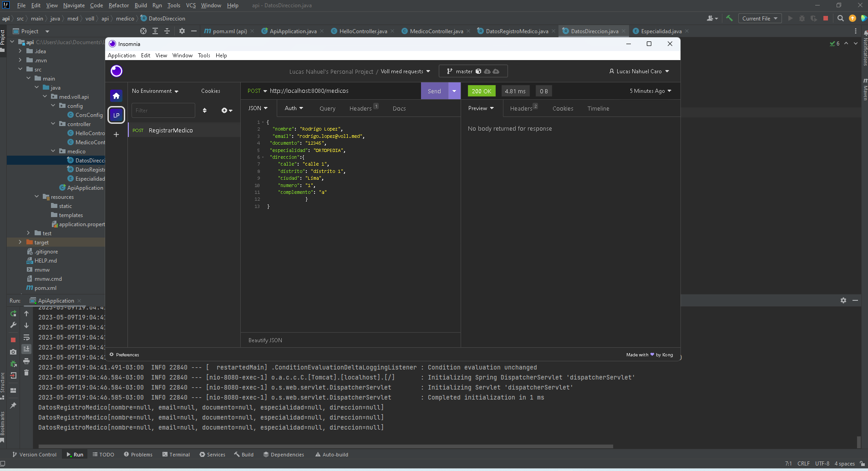Viewport: 868px width, 471px height.
Task: Open Run panel settings gear
Action: pyautogui.click(x=843, y=300)
